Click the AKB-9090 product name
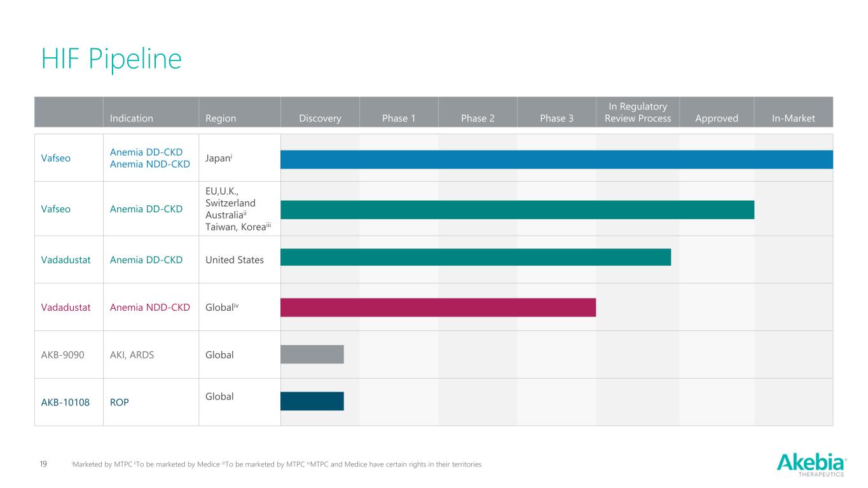Viewport: 868px width, 488px height. 62,355
